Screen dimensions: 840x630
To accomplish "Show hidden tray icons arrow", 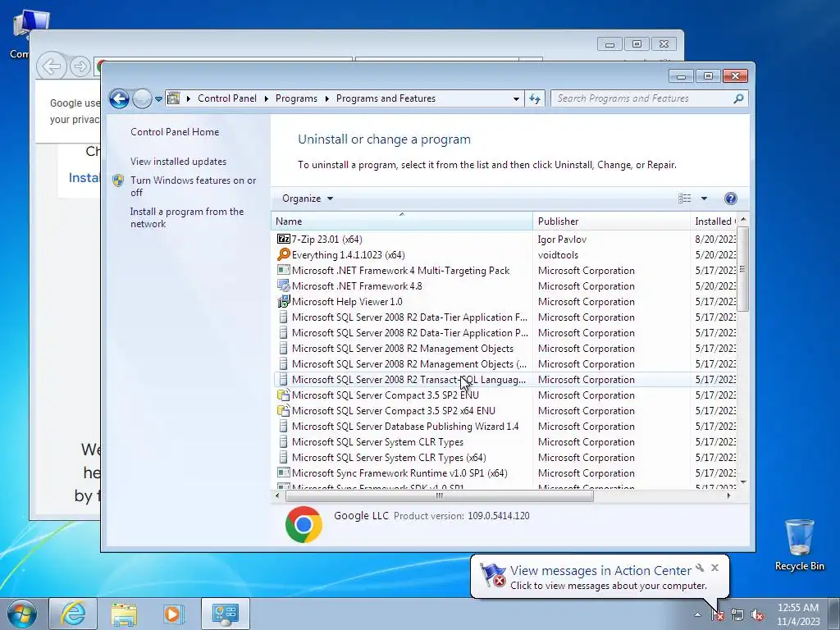I will pos(697,615).
